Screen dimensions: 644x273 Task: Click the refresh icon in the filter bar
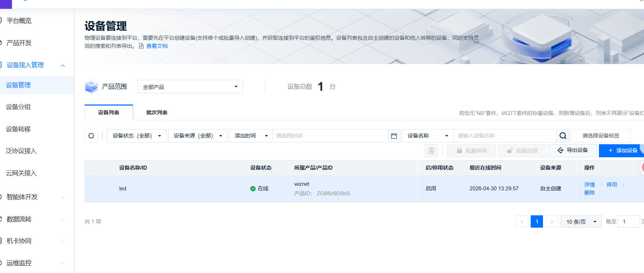pos(91,136)
